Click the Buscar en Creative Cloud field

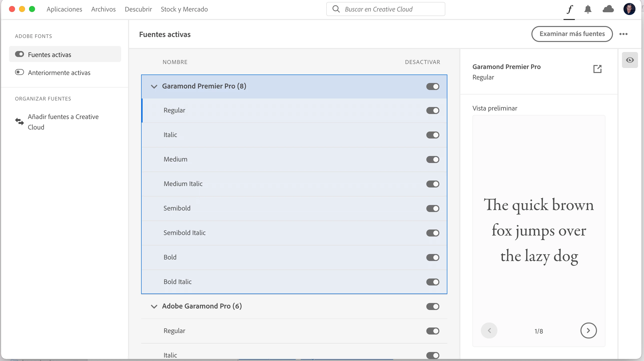click(385, 9)
